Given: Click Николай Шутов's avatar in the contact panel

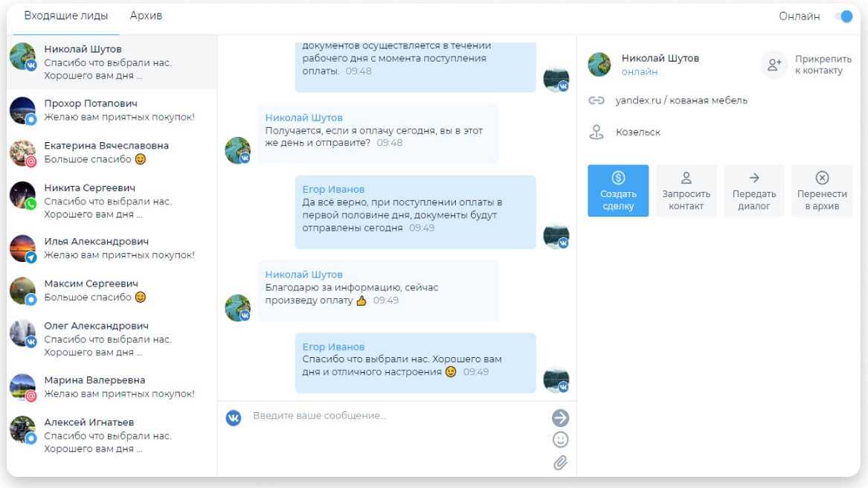Looking at the screenshot, I should tap(599, 64).
